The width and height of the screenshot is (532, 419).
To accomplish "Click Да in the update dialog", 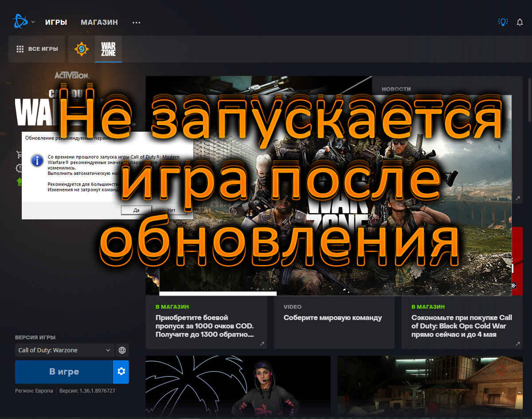I will pyautogui.click(x=137, y=210).
